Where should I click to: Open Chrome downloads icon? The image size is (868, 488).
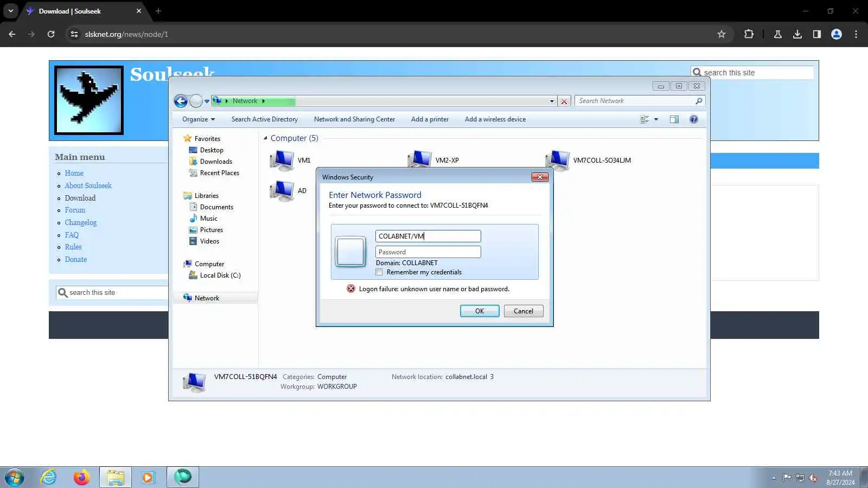[x=797, y=34]
